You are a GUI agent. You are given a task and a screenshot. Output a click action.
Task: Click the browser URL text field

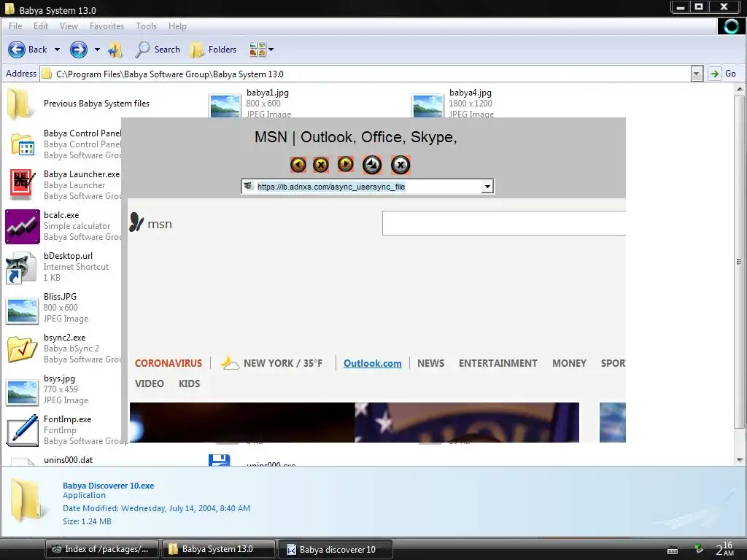[368, 187]
